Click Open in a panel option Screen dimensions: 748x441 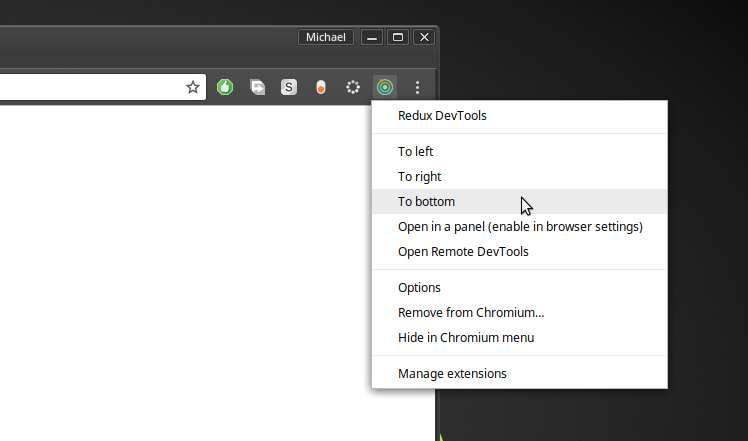coord(519,227)
